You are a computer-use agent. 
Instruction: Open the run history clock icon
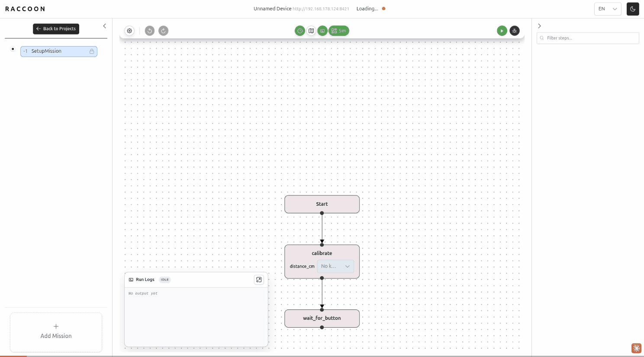[x=300, y=31]
